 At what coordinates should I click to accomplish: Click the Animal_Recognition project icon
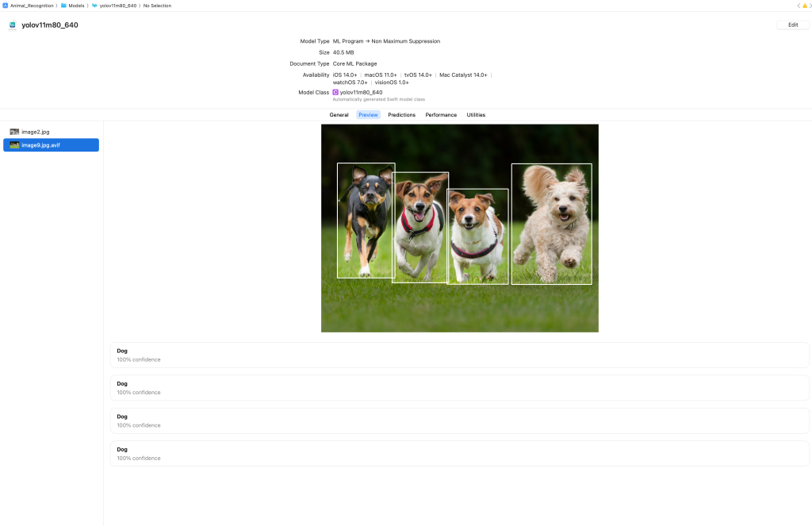[6, 6]
